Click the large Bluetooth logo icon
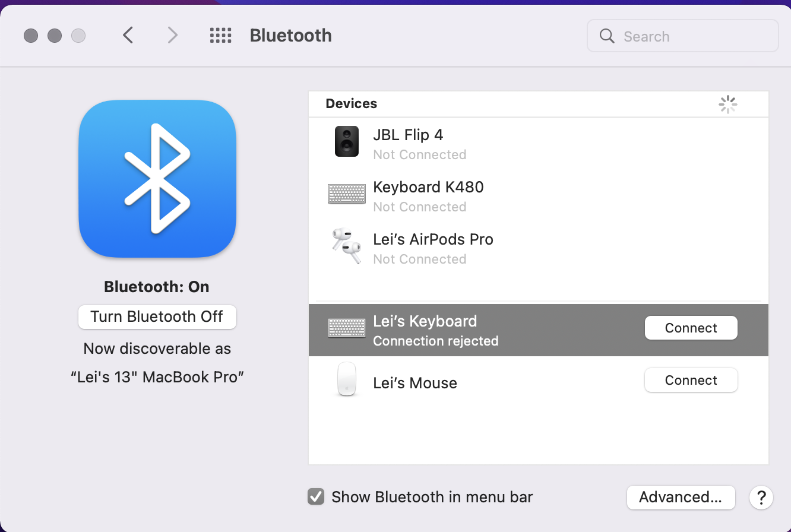The width and height of the screenshot is (791, 532). pos(157,178)
